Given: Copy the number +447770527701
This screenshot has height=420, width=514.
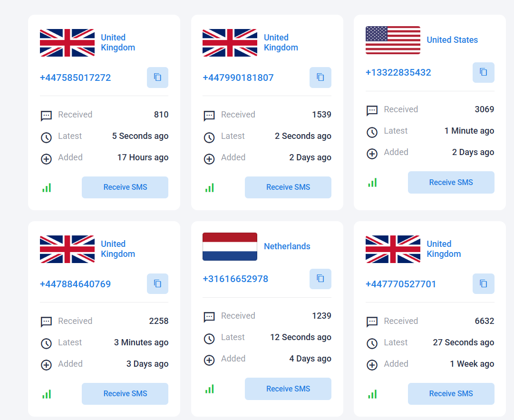Looking at the screenshot, I should click(483, 283).
